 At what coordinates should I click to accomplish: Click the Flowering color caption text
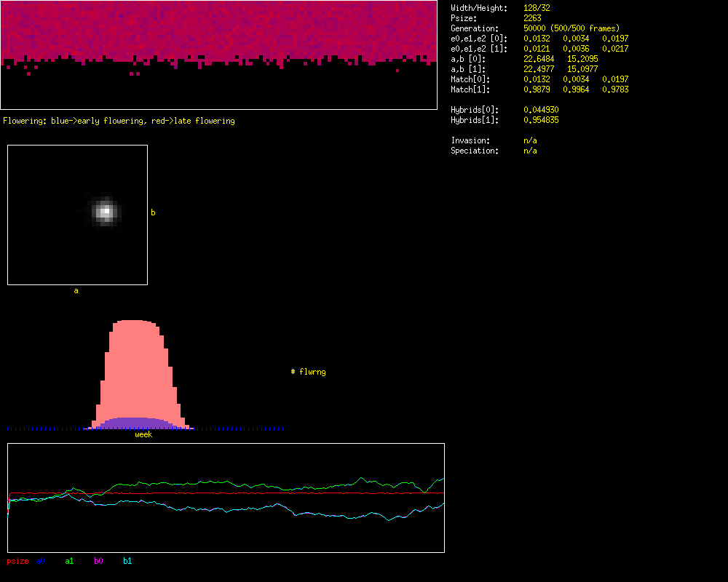pos(119,121)
